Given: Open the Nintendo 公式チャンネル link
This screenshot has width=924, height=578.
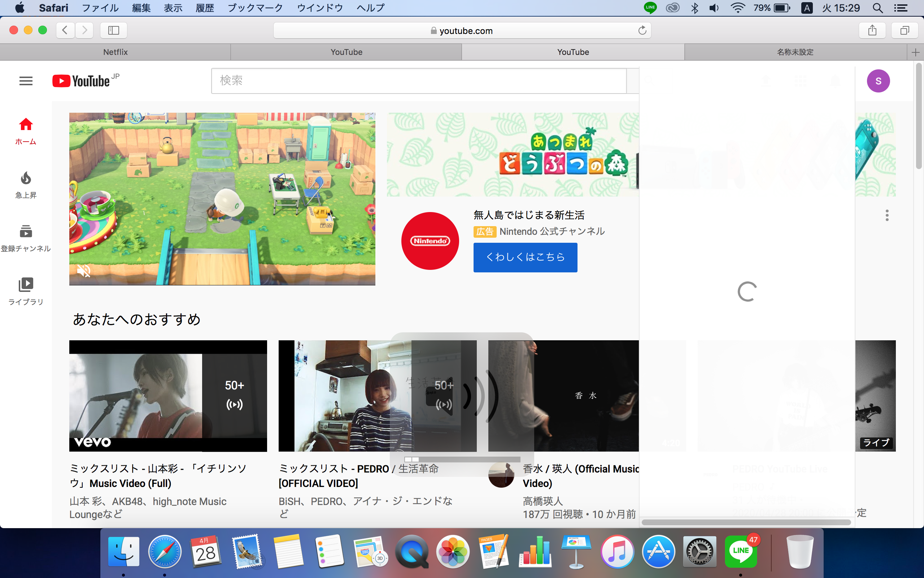Looking at the screenshot, I should [x=552, y=231].
